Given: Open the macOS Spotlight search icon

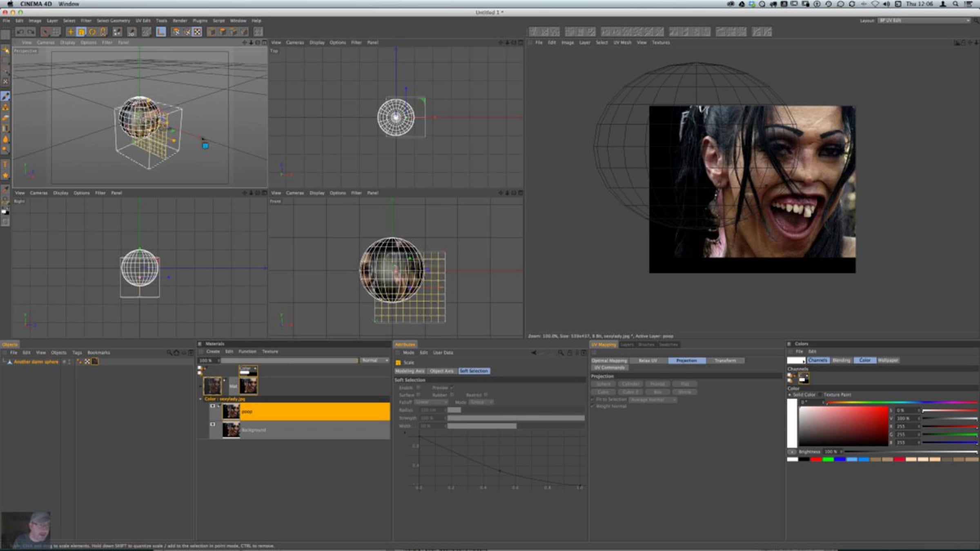Looking at the screenshot, I should pyautogui.click(x=955, y=4).
